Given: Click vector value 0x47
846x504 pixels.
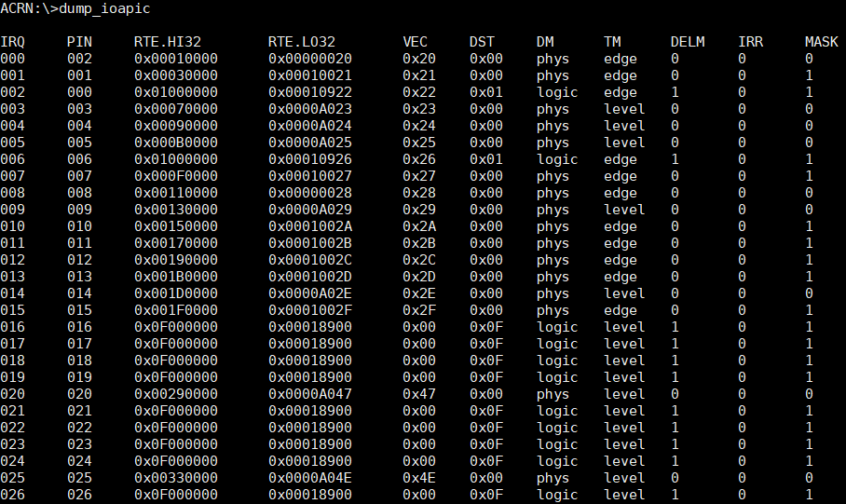Looking at the screenshot, I should (419, 394).
